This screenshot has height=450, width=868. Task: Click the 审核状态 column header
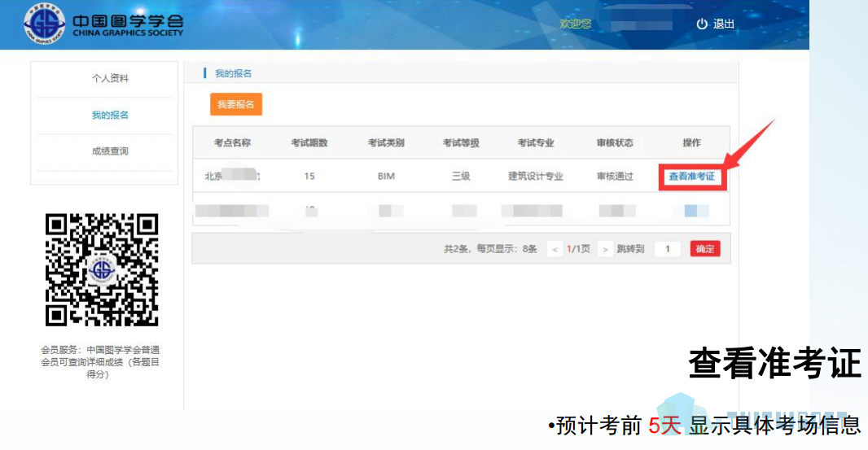click(x=615, y=142)
